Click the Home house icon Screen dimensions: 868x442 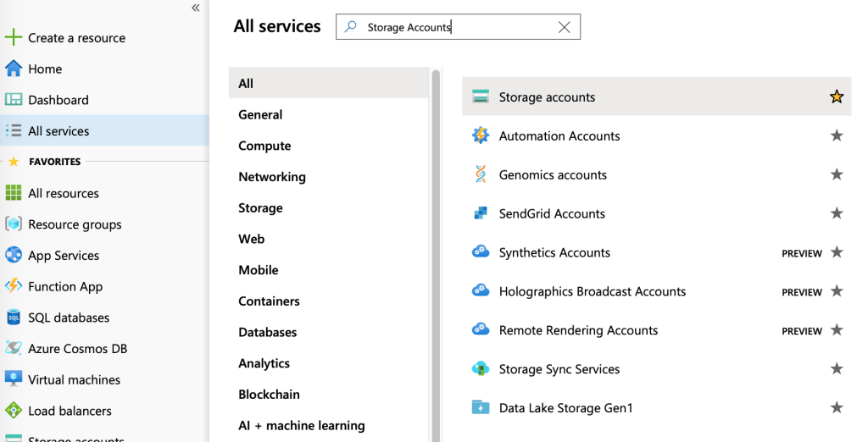(14, 69)
